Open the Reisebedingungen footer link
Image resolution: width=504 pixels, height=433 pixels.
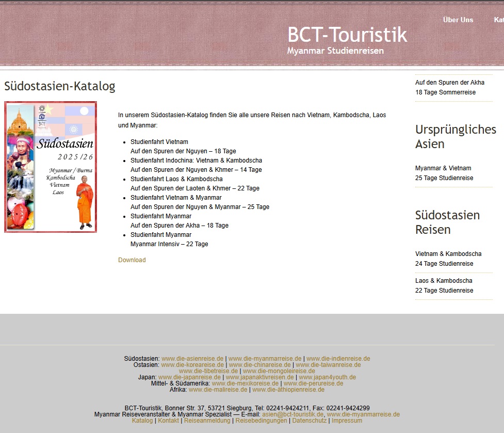(x=261, y=421)
